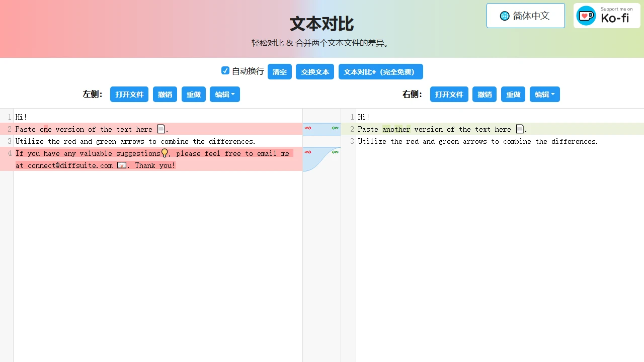This screenshot has height=362, width=644.
Task: Click the clipboard emoji in right line 2
Action: point(519,129)
